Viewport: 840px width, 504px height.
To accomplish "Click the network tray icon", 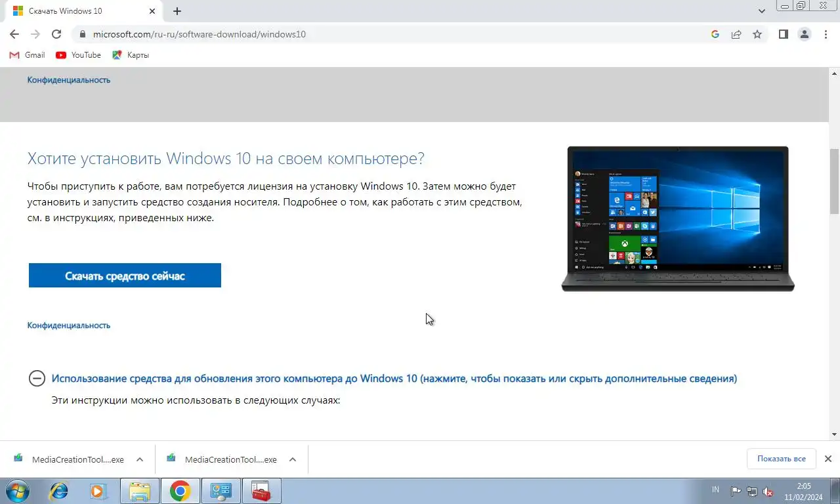I will [x=752, y=491].
